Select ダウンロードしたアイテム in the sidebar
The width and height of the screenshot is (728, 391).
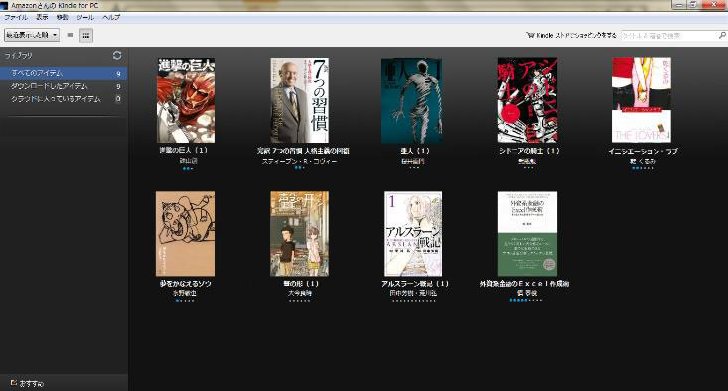tap(64, 86)
